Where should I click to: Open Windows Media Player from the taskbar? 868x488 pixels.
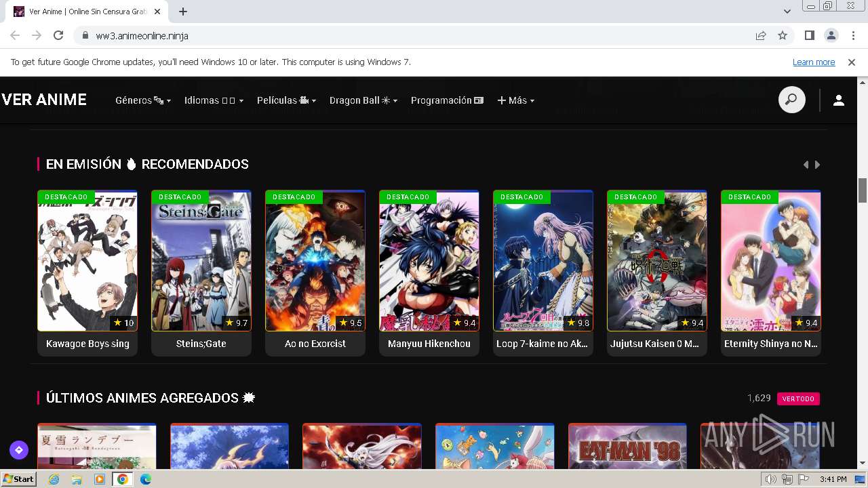point(100,479)
